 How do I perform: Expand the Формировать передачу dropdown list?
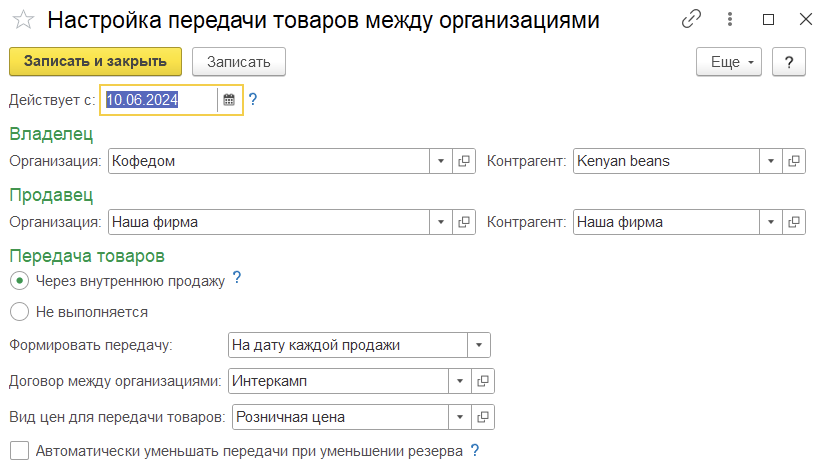coord(479,345)
